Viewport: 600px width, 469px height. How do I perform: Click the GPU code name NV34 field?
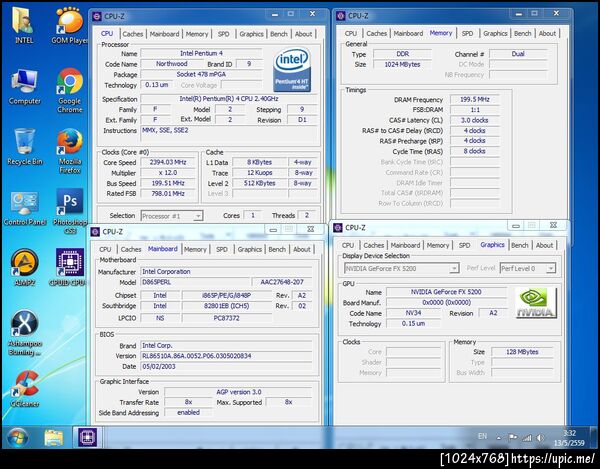point(413,313)
